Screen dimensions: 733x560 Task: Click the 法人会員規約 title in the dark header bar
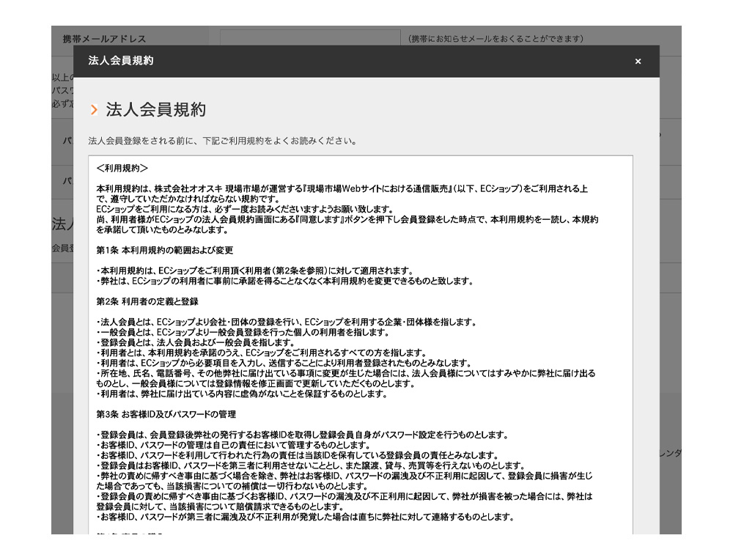click(x=120, y=61)
